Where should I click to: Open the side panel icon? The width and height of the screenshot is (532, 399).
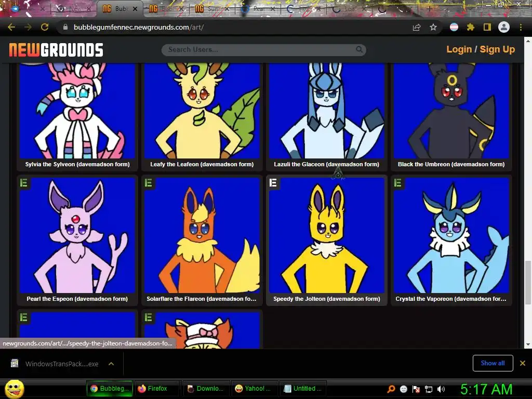487,27
